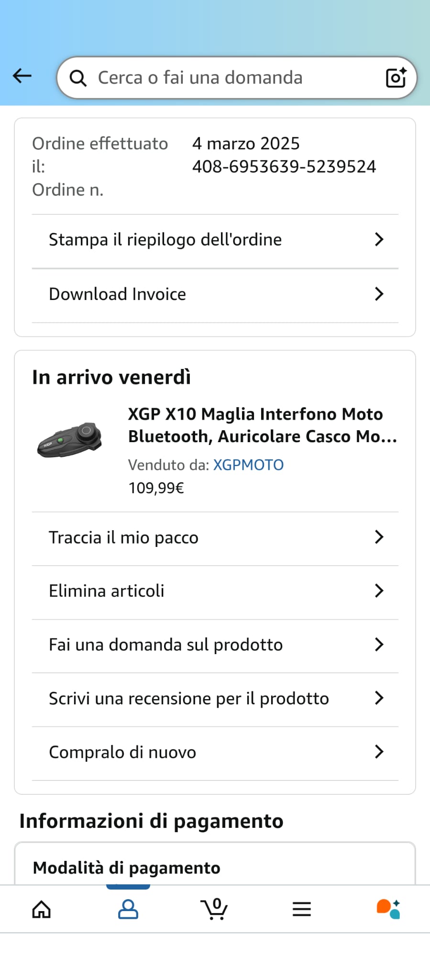
Task: Open camera lens search icon
Action: pos(396,78)
